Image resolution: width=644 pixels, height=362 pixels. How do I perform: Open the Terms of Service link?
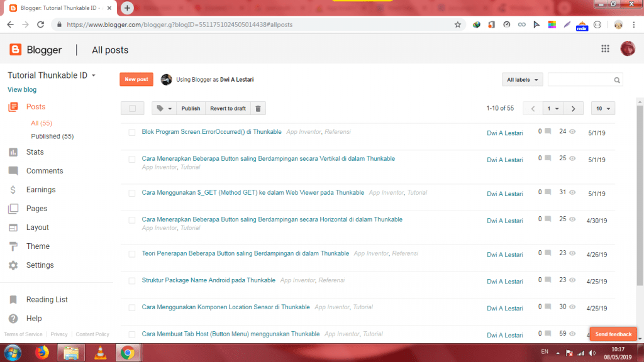tap(23, 334)
